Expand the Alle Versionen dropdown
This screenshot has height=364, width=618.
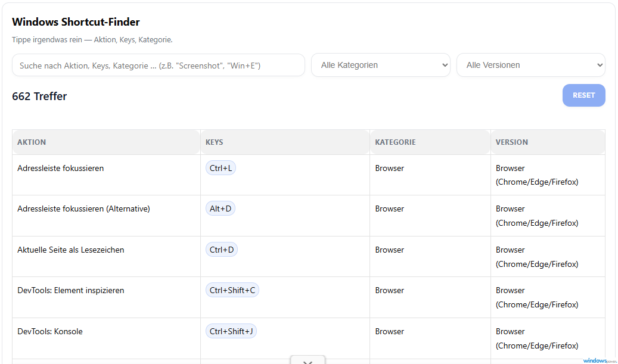pyautogui.click(x=530, y=66)
